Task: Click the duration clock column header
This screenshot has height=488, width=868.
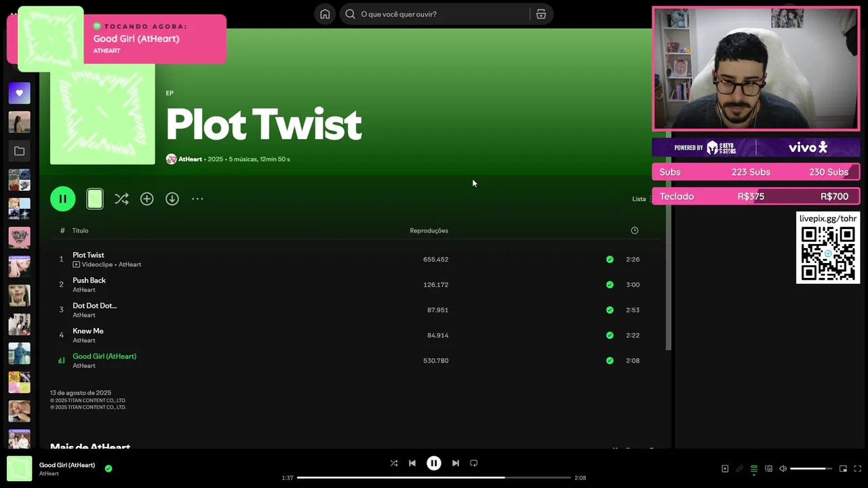Action: [635, 230]
